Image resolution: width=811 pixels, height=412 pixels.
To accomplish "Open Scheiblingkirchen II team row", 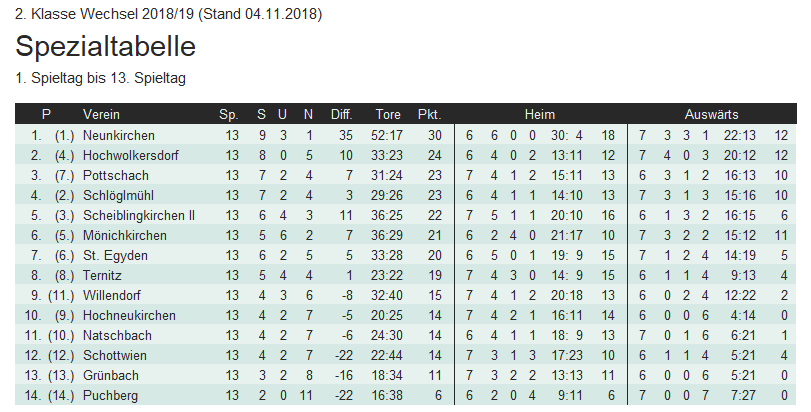I will click(x=139, y=215).
